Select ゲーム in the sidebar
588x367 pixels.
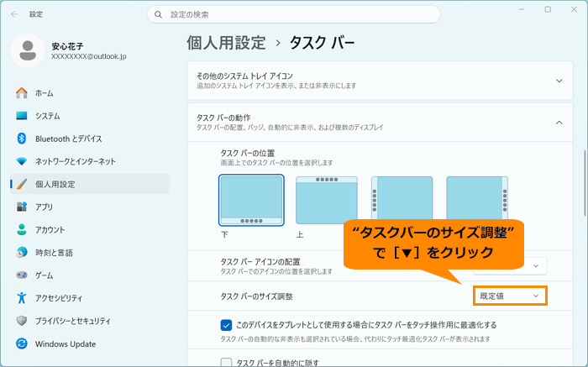point(90,275)
